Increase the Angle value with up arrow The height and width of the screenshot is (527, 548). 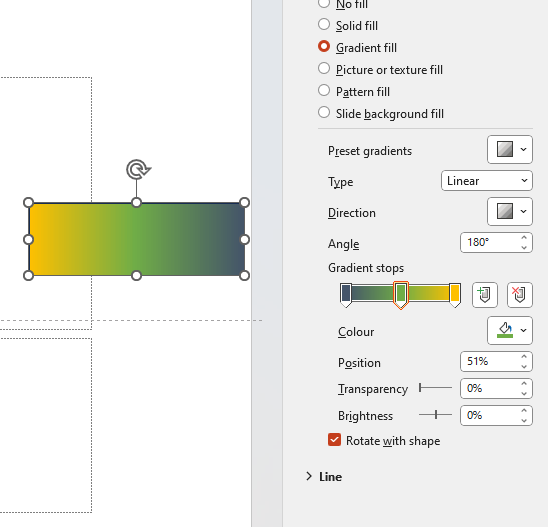[524, 238]
